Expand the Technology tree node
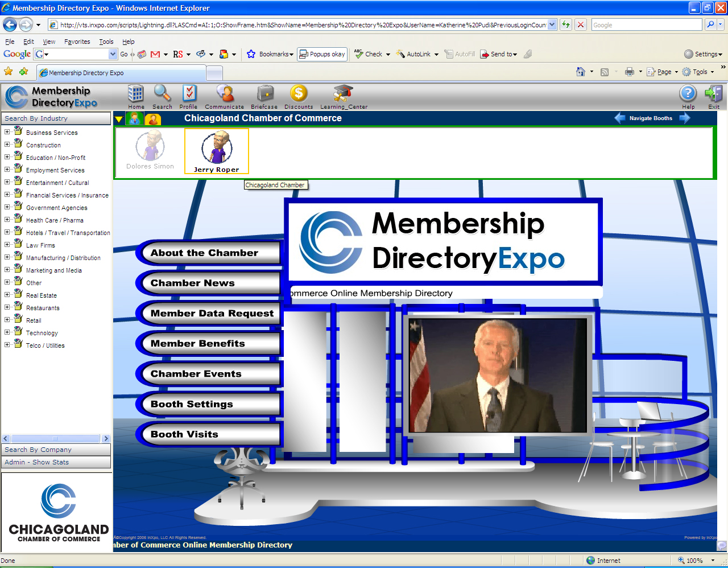The width and height of the screenshot is (728, 568). [x=7, y=332]
